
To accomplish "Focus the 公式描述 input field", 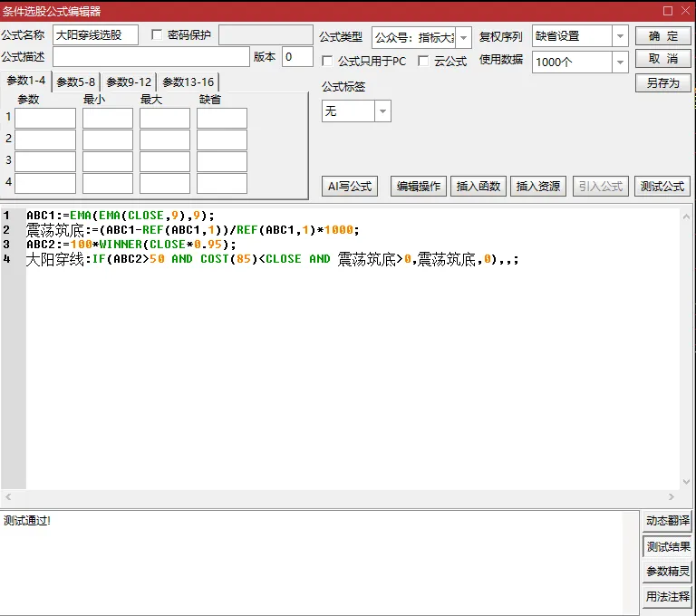I will (x=151, y=57).
